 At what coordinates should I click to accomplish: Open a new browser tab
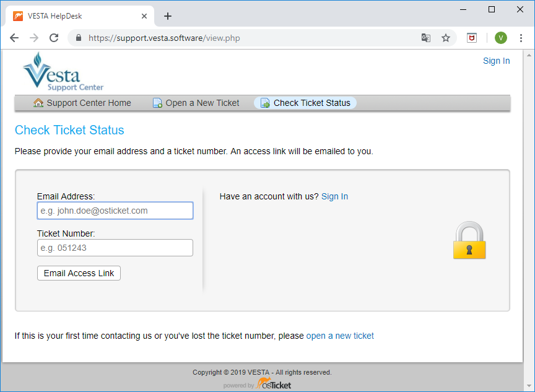pos(167,16)
